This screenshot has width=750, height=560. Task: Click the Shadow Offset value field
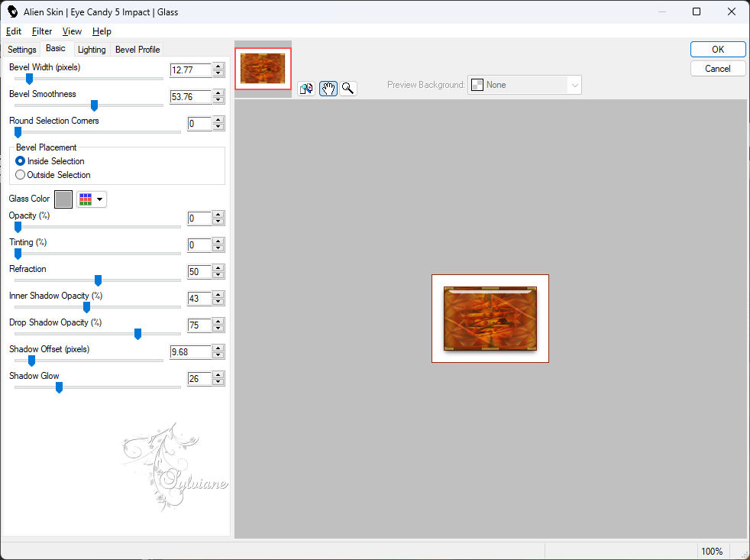[190, 351]
